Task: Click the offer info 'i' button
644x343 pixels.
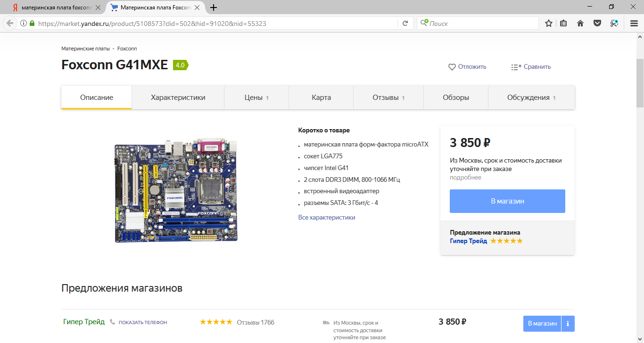Action: [568, 324]
